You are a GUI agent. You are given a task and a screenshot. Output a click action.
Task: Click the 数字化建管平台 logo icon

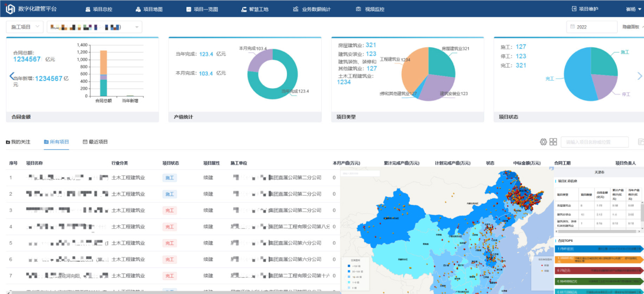coord(10,9)
